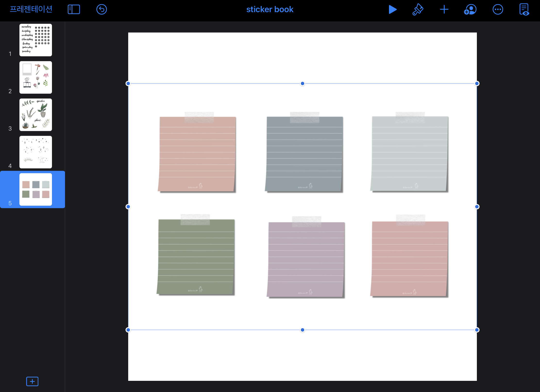The height and width of the screenshot is (392, 540).
Task: Click the bottom-right selection handle
Action: pos(477,330)
